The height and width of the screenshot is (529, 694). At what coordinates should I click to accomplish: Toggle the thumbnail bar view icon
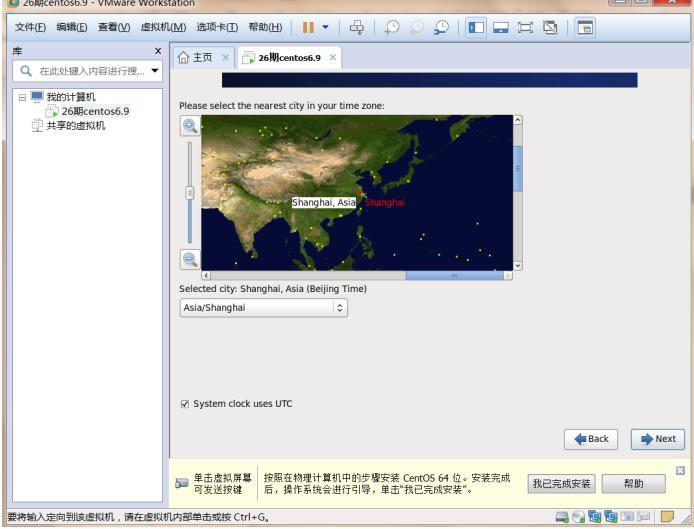tap(501, 27)
